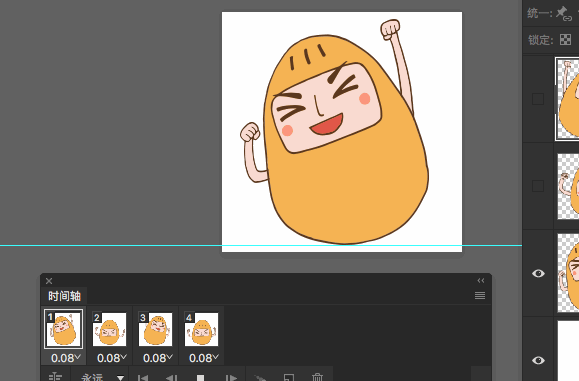
Task: Open frame 4 delay dropdown 0.08
Action: (x=204, y=358)
